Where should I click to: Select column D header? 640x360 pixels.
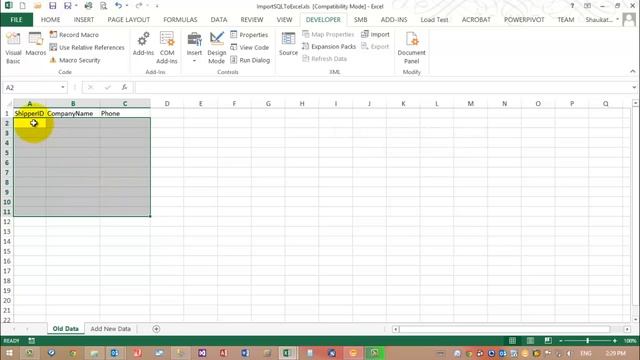tap(167, 104)
